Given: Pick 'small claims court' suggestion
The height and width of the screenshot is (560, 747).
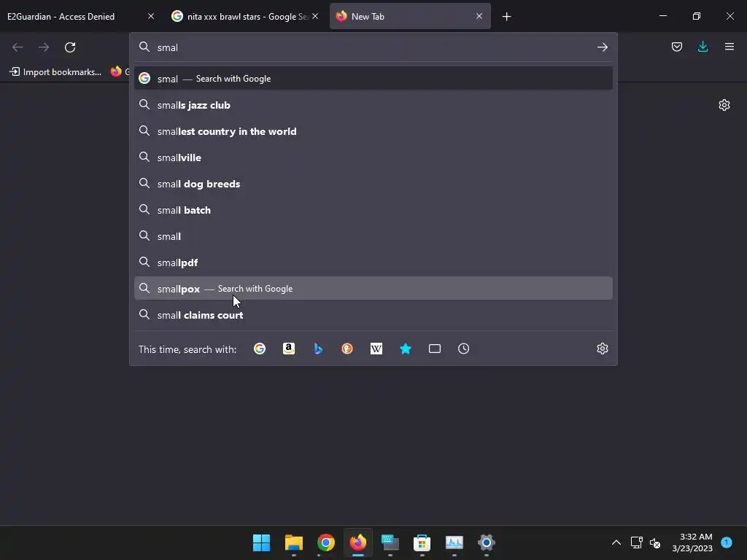Looking at the screenshot, I should pos(373,315).
